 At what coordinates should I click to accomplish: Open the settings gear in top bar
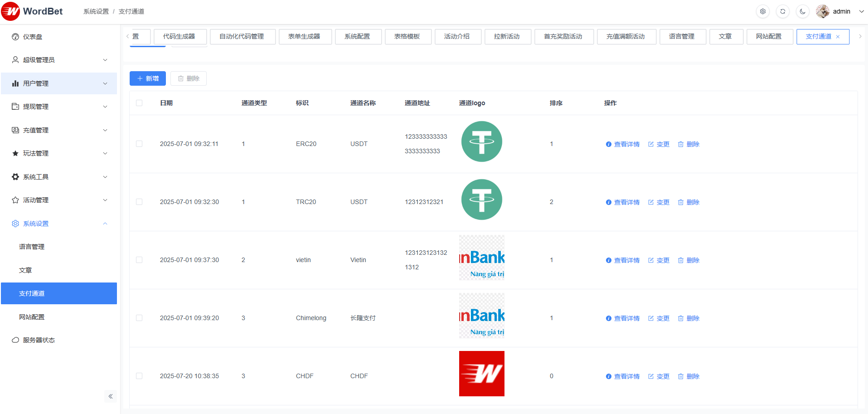click(x=763, y=11)
